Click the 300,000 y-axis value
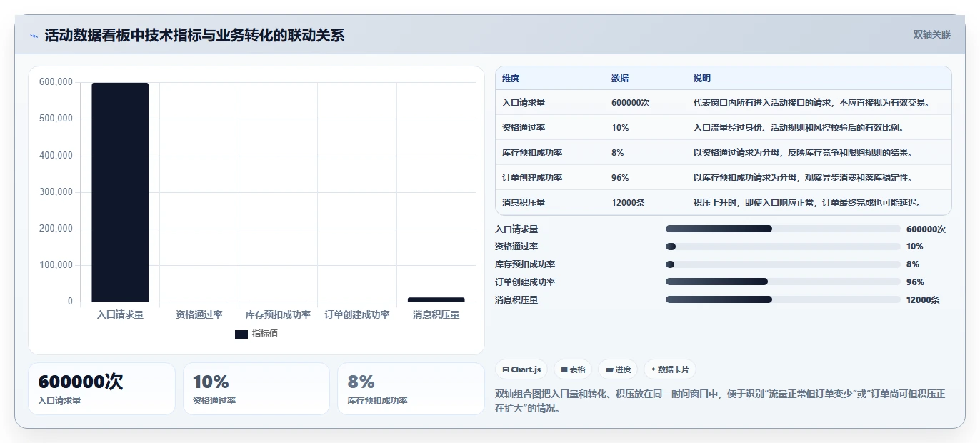980x443 pixels. (x=56, y=191)
